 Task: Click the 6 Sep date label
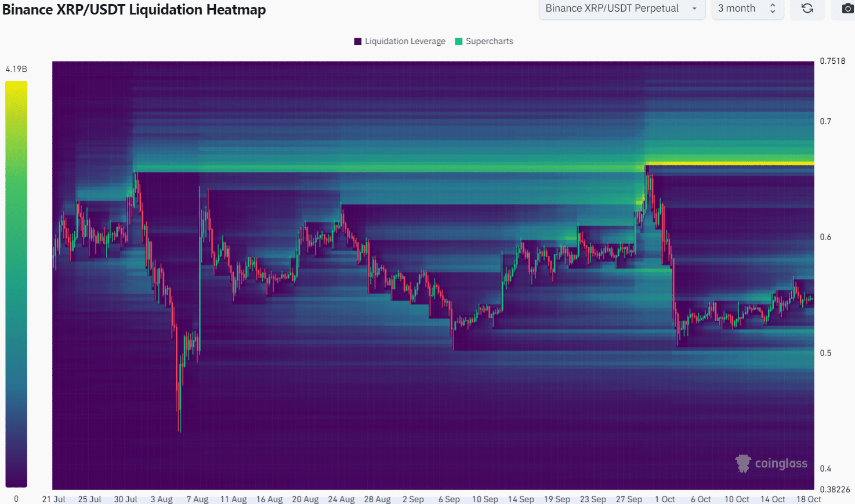449,499
